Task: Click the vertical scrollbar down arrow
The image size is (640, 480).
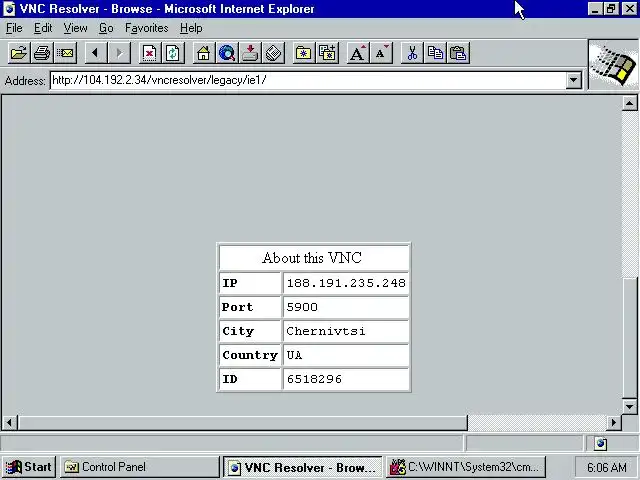Action: click(x=629, y=406)
